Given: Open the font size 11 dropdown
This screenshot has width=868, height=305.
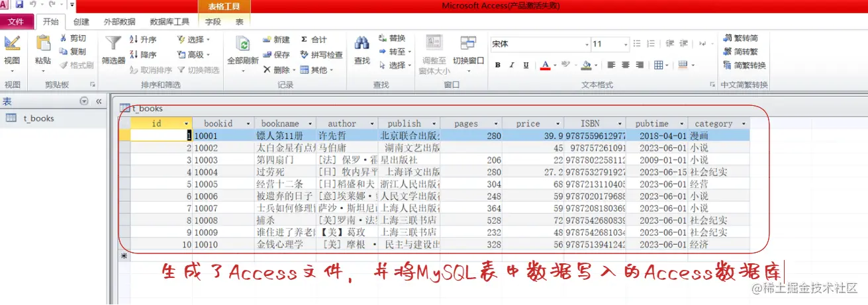Looking at the screenshot, I should click(624, 44).
